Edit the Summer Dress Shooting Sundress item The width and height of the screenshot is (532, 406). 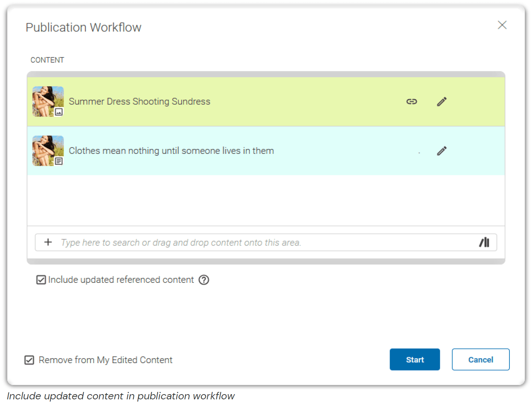[442, 102]
